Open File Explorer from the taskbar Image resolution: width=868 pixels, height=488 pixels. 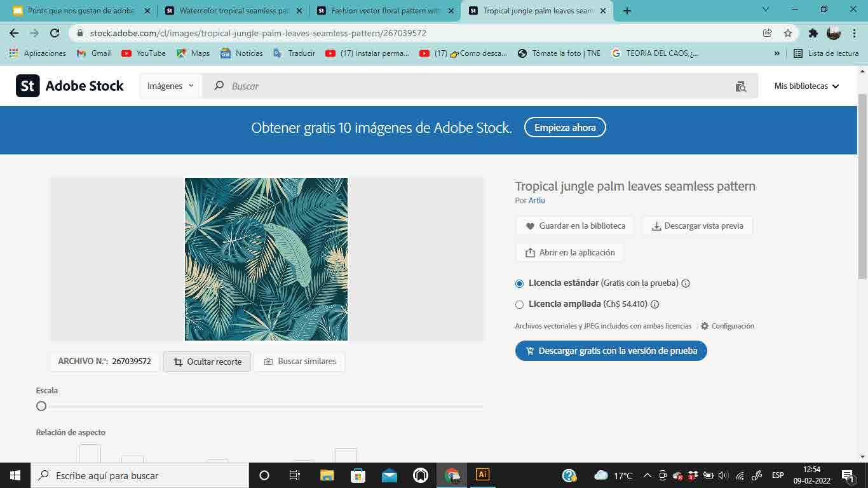[x=327, y=475]
